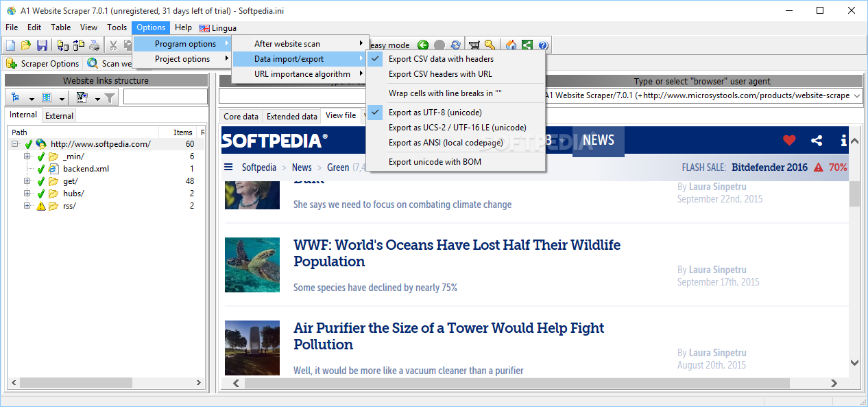The width and height of the screenshot is (868, 407).
Task: Click the green share icon in toolbar
Action: coord(527,45)
